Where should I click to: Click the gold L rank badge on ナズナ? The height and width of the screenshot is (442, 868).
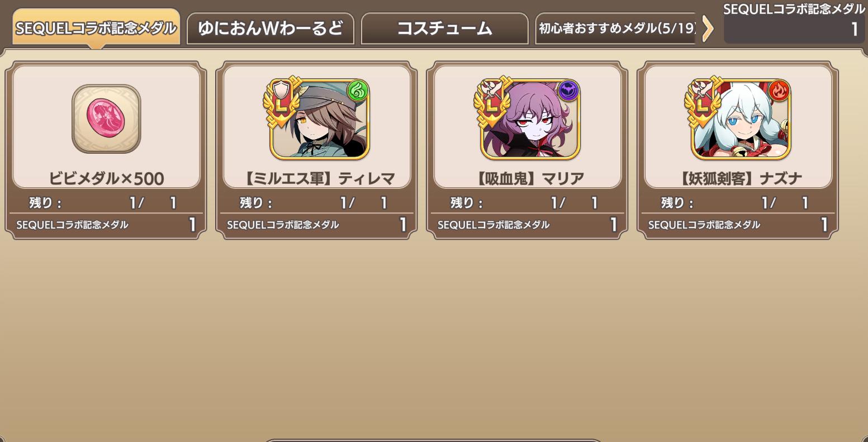pyautogui.click(x=703, y=102)
